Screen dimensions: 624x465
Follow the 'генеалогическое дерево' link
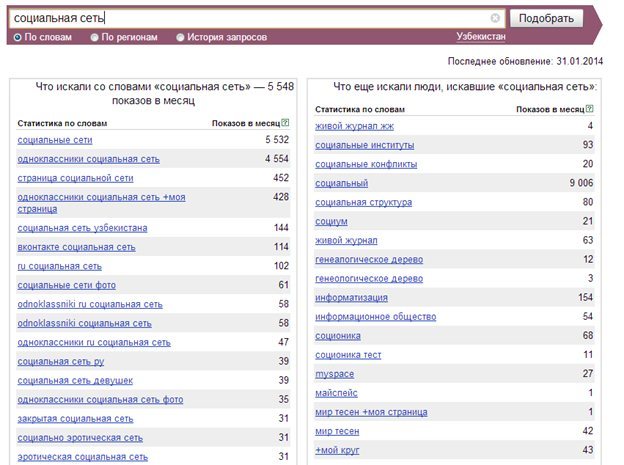[x=369, y=260]
